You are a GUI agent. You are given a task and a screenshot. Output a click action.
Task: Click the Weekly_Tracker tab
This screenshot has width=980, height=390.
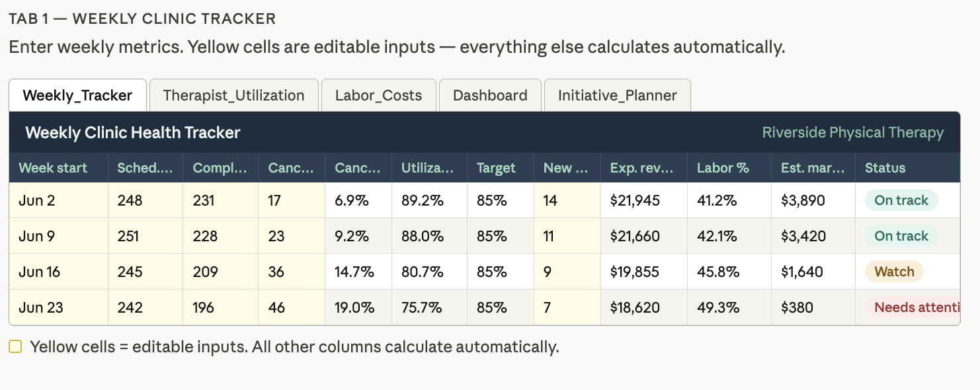point(77,95)
